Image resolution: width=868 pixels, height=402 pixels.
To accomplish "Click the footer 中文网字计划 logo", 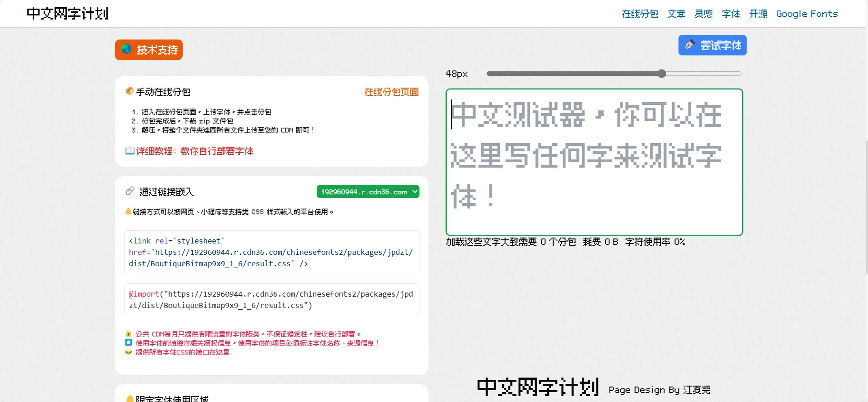I will pyautogui.click(x=538, y=387).
